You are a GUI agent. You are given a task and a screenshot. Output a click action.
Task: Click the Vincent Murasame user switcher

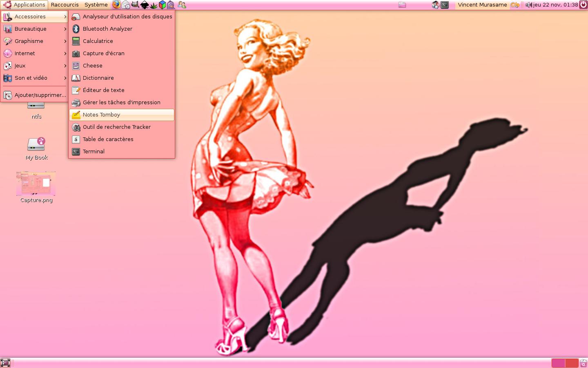[x=482, y=5]
